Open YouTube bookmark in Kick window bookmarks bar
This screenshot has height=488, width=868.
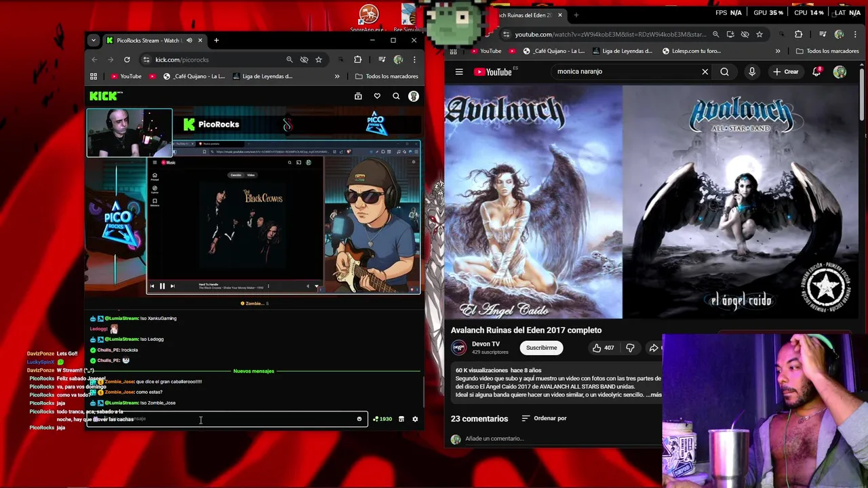pos(125,77)
